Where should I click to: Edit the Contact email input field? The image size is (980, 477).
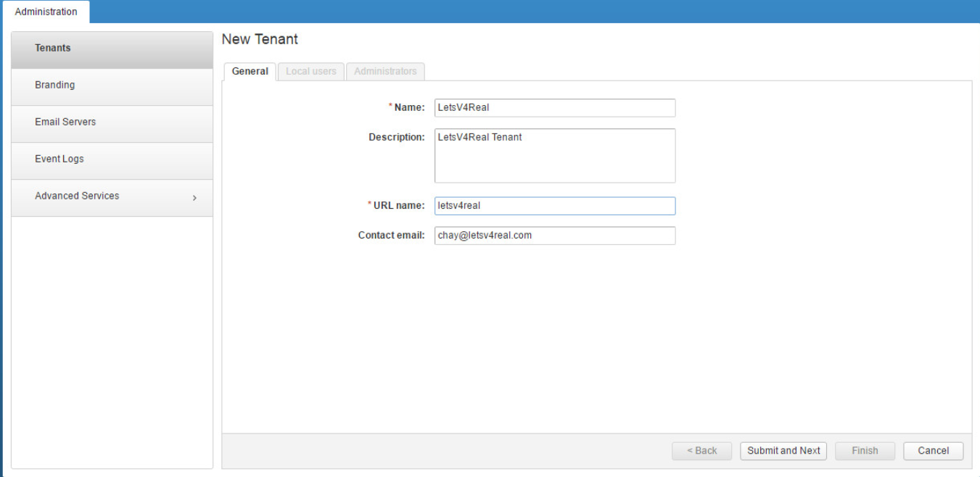[555, 236]
